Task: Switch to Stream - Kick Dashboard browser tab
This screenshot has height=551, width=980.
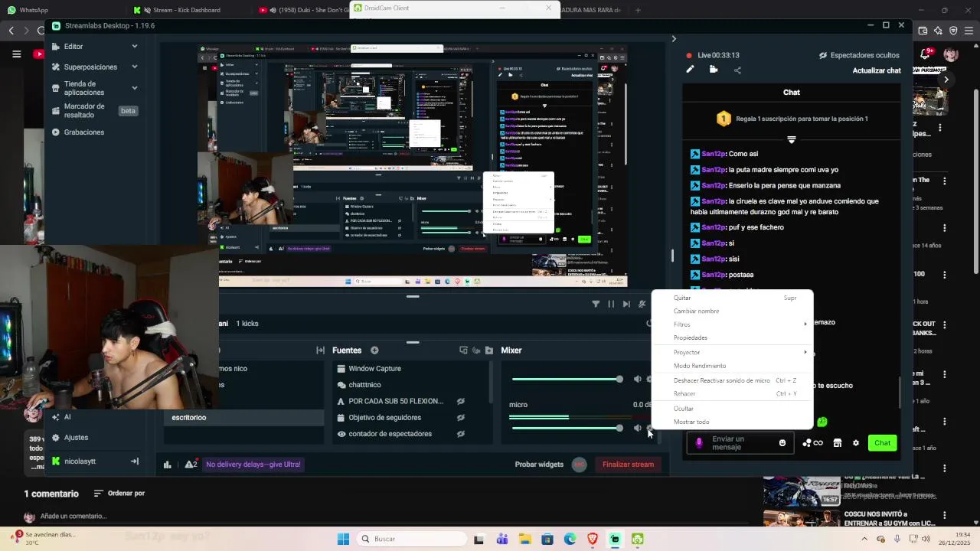Action: [186, 10]
